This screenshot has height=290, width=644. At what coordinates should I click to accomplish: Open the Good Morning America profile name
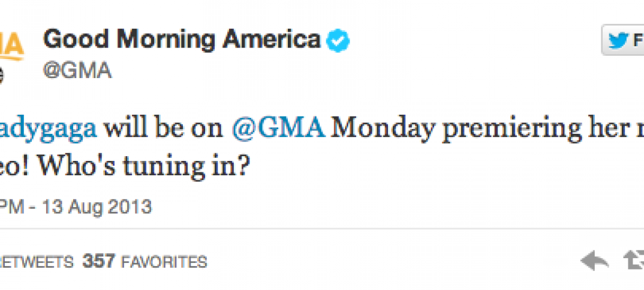coord(182,40)
